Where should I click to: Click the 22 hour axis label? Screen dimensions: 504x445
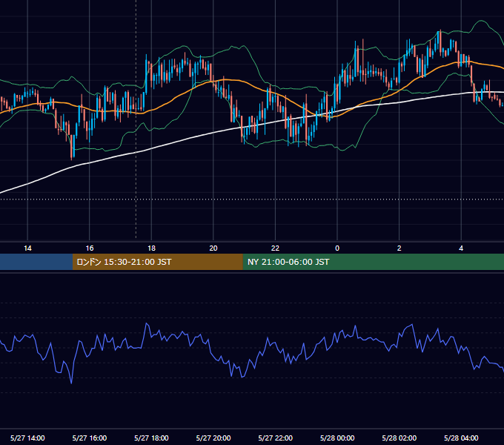point(275,248)
